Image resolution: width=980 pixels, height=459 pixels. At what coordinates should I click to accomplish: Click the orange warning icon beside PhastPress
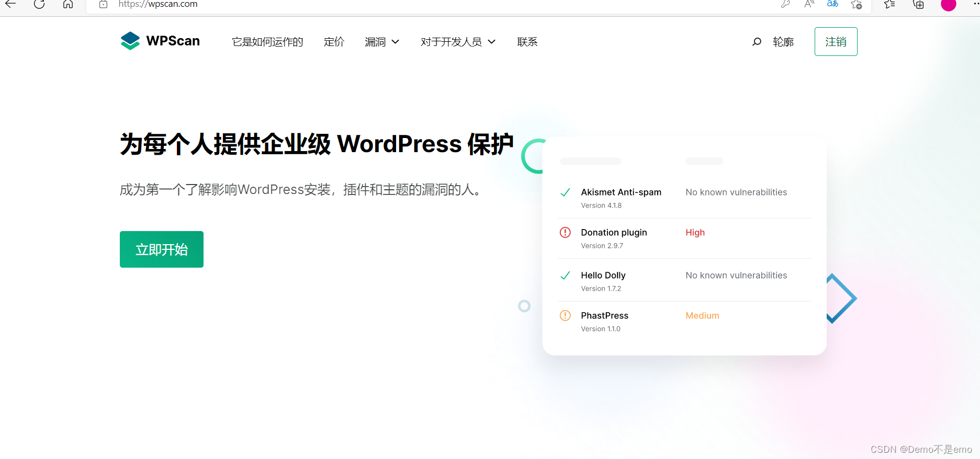pyautogui.click(x=565, y=316)
